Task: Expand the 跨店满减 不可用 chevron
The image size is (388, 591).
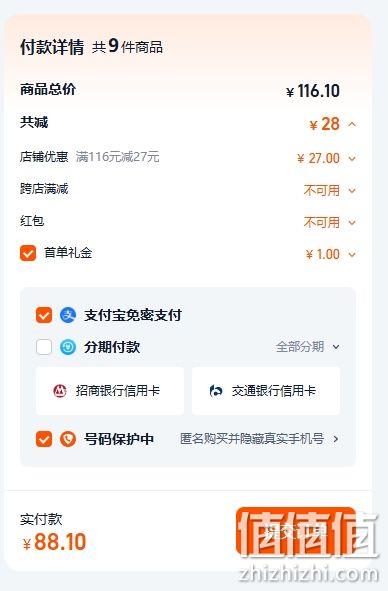Action: (352, 191)
